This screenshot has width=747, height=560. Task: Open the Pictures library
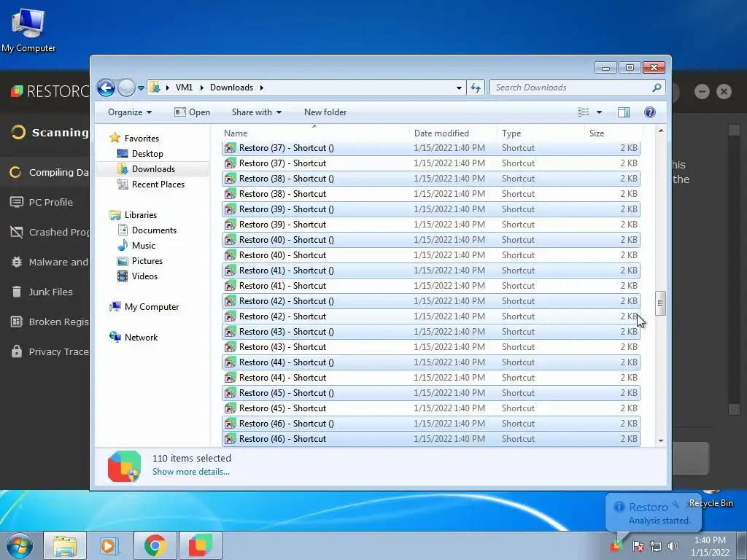(x=147, y=261)
